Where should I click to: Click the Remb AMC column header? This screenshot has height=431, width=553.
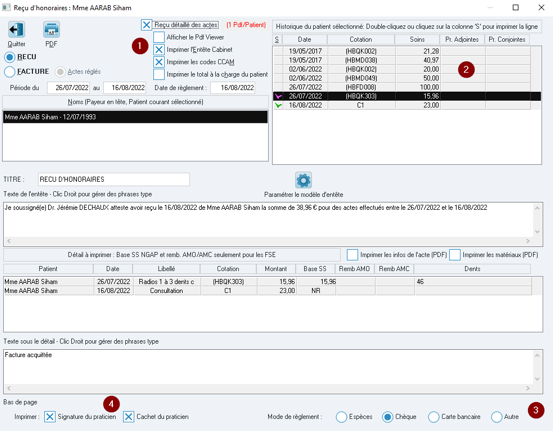tap(394, 269)
